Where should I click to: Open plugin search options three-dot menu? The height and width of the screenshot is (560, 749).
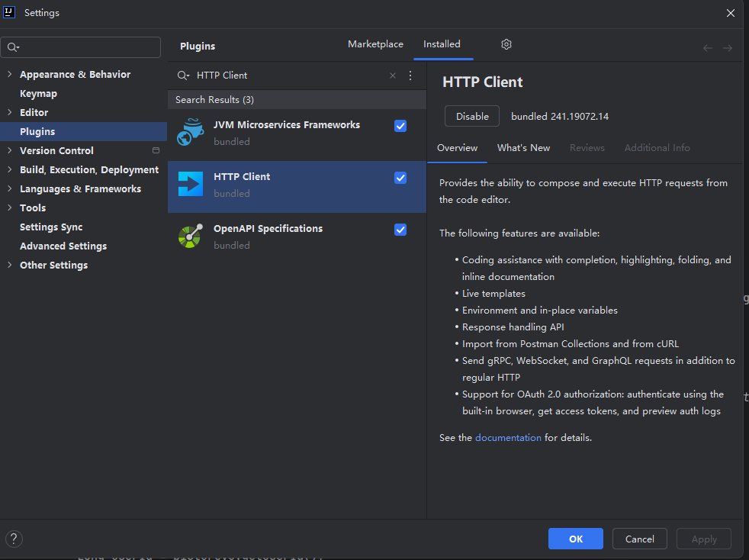pyautogui.click(x=410, y=76)
